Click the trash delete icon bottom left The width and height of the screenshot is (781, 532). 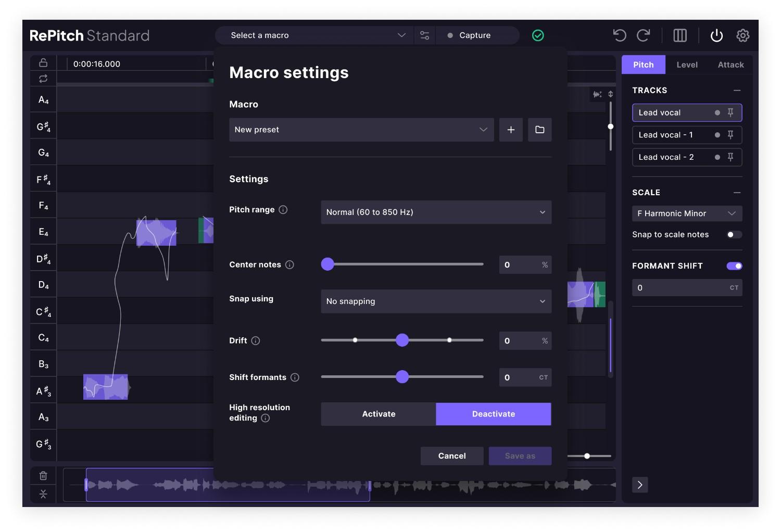tap(43, 475)
